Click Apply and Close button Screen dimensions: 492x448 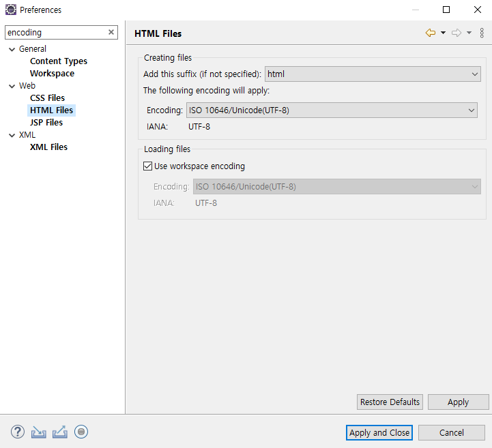pos(379,432)
